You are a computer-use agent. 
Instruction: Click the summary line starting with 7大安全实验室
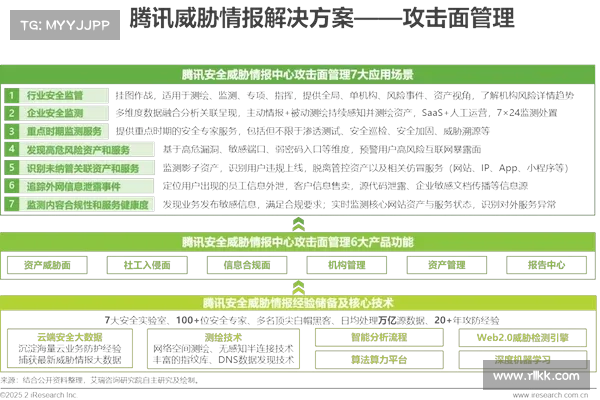pyautogui.click(x=302, y=320)
